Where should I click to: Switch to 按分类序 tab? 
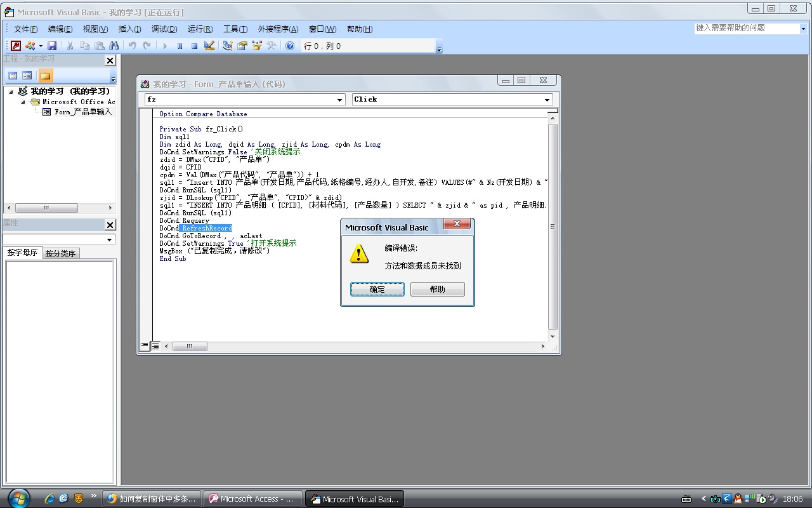point(60,253)
